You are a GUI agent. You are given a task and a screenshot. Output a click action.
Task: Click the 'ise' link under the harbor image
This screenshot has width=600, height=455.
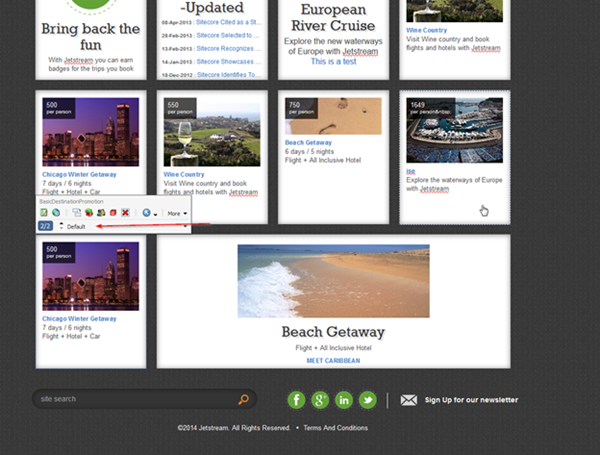[x=411, y=171]
